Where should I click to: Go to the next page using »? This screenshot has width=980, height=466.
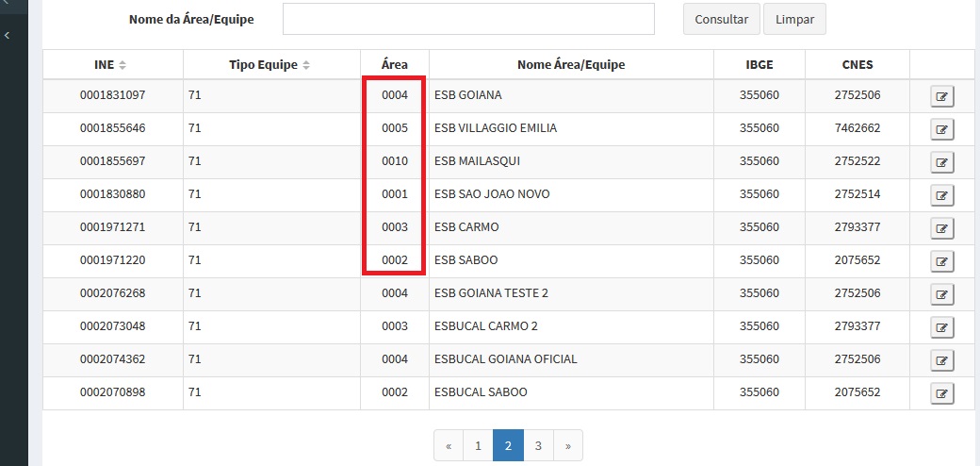568,445
